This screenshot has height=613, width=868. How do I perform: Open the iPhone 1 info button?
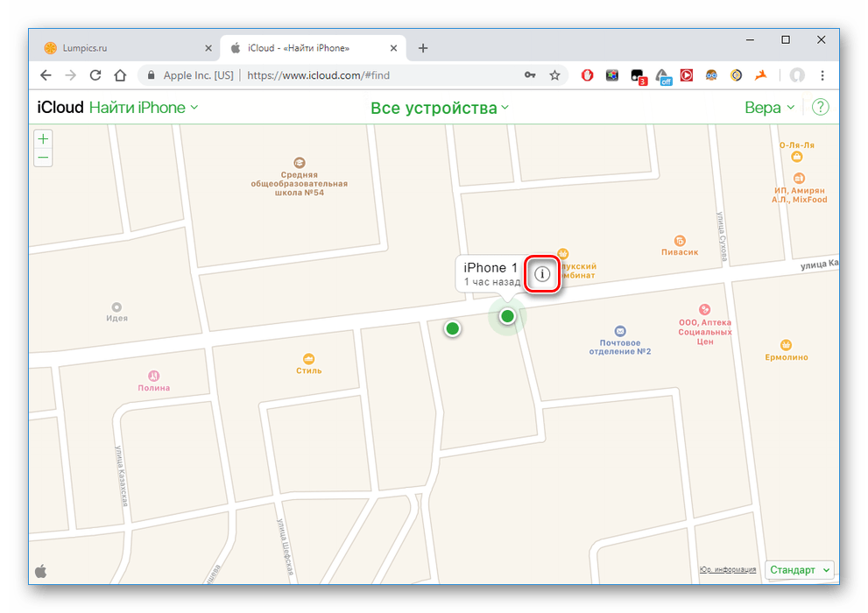(542, 274)
